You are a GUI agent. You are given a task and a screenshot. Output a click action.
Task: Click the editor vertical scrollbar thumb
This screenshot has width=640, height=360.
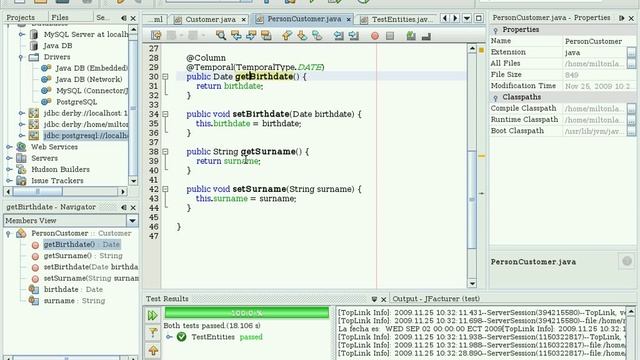click(x=472, y=199)
